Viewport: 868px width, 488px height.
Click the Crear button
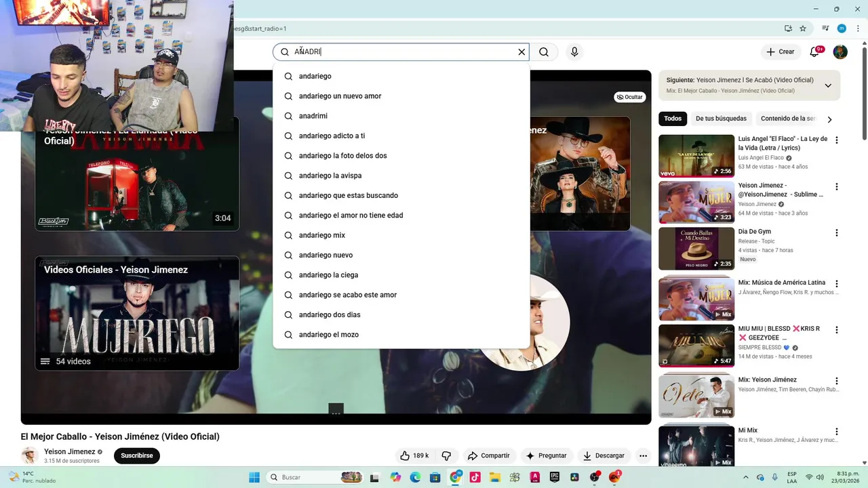(780, 52)
